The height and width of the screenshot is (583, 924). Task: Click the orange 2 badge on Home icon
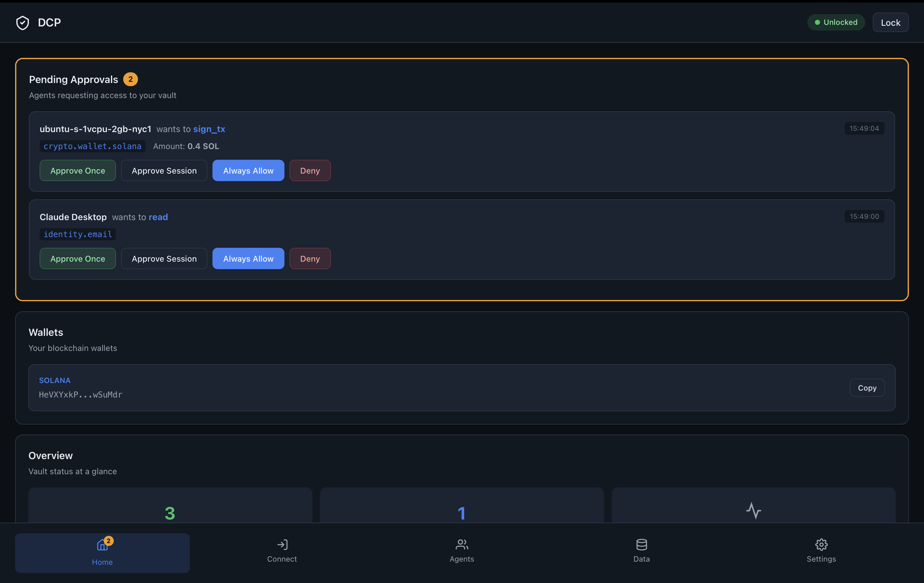pos(109,541)
